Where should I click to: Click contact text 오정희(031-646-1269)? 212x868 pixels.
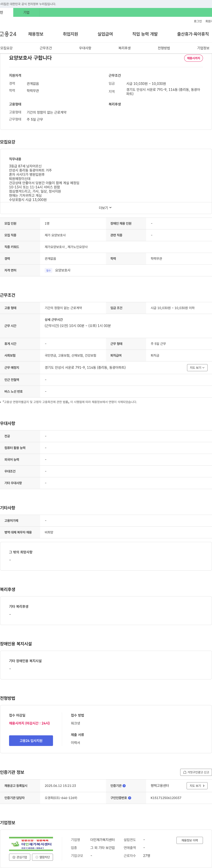(x=61, y=797)
